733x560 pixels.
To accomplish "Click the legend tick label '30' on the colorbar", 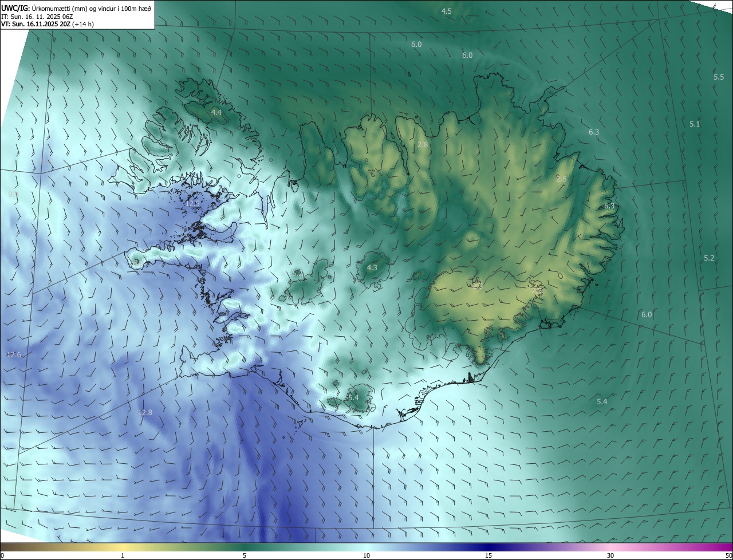I will click(x=610, y=555).
